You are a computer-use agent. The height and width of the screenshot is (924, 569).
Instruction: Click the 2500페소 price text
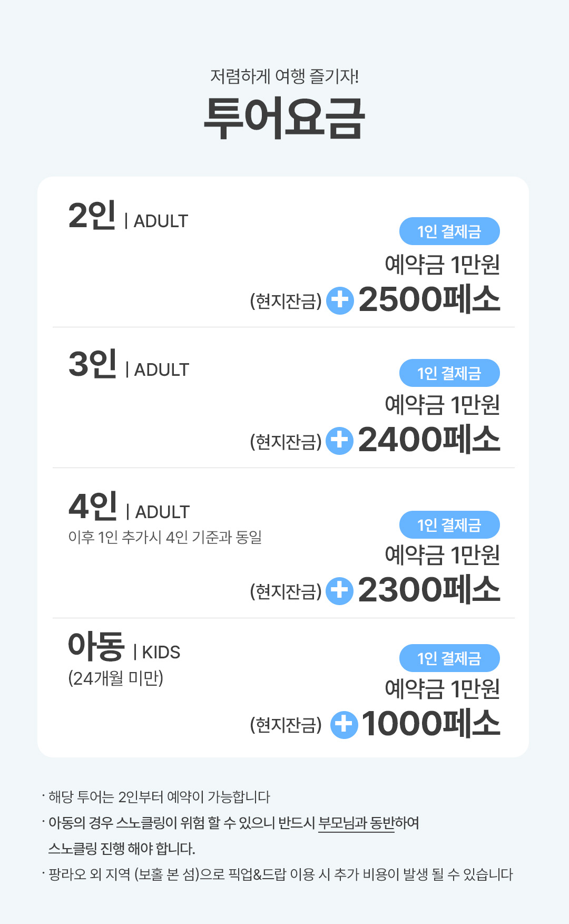click(x=429, y=299)
